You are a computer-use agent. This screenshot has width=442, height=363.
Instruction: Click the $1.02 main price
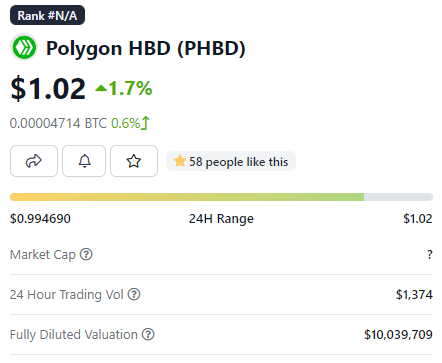coord(48,89)
